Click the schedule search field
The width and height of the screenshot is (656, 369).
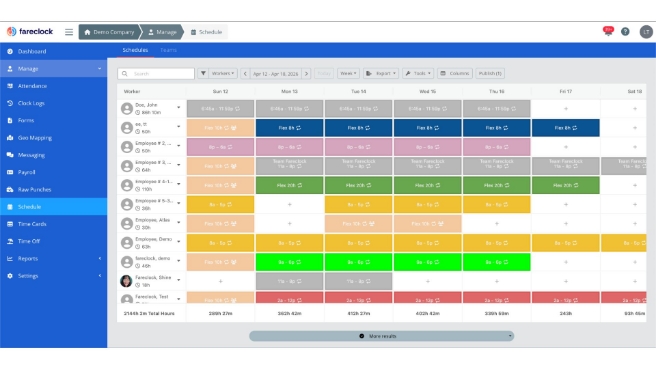click(x=156, y=74)
